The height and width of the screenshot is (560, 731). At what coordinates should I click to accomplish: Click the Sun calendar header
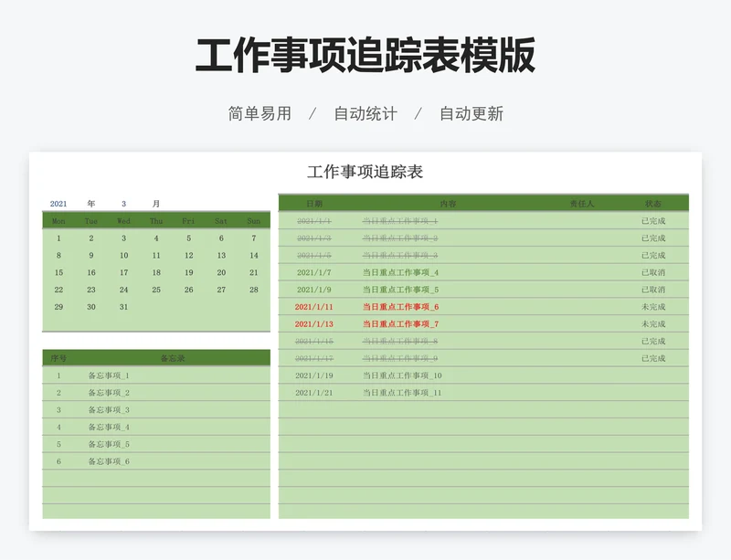coord(254,221)
